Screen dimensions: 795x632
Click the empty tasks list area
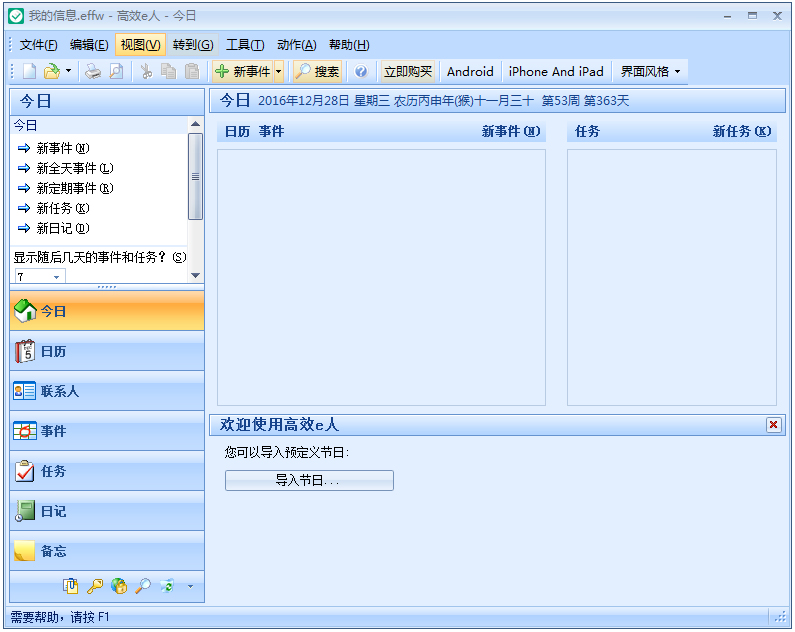click(672, 277)
